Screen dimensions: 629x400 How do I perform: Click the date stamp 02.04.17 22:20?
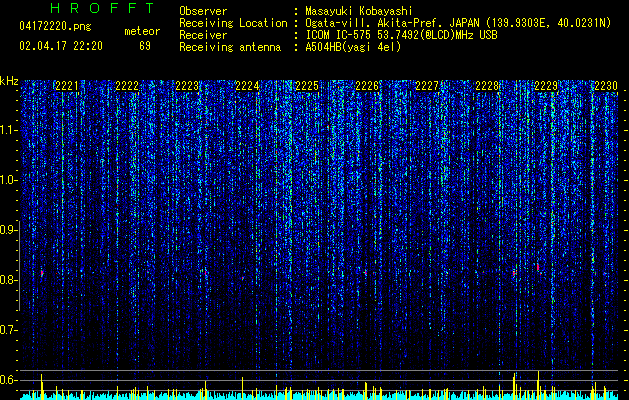[x=61, y=46]
